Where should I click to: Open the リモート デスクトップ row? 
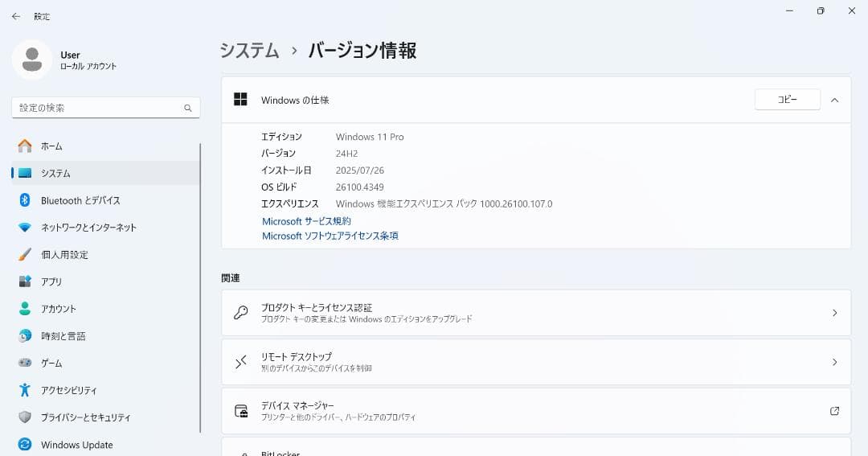536,362
